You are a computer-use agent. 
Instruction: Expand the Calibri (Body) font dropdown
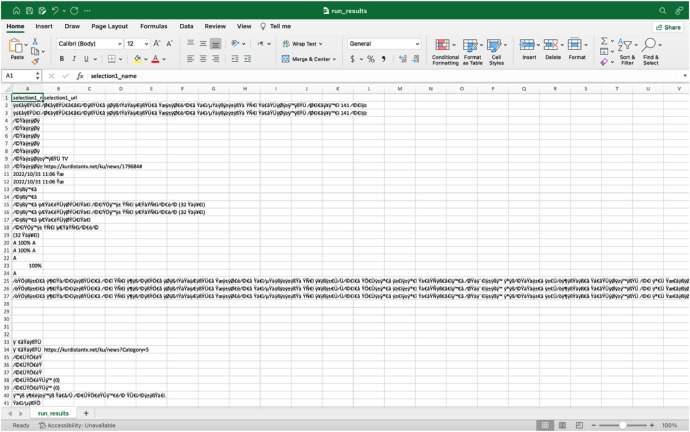119,44
